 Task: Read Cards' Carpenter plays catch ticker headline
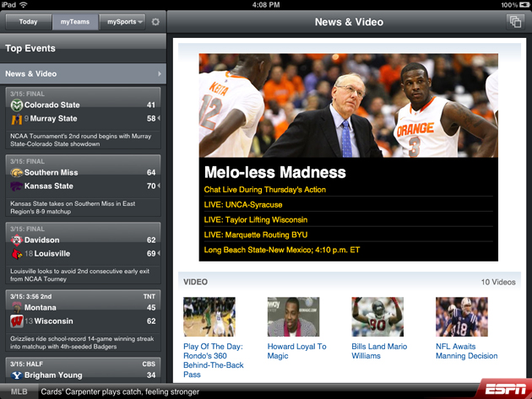pyautogui.click(x=120, y=392)
